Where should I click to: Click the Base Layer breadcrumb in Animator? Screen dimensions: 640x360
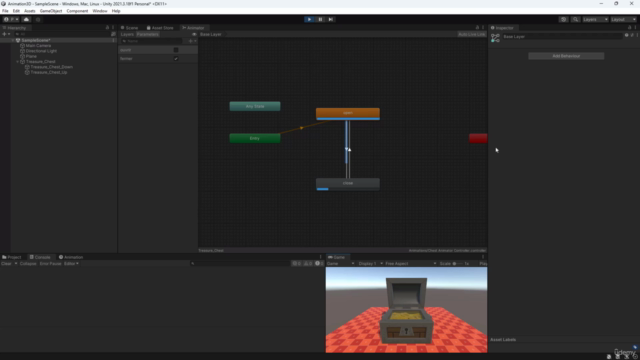pos(212,34)
